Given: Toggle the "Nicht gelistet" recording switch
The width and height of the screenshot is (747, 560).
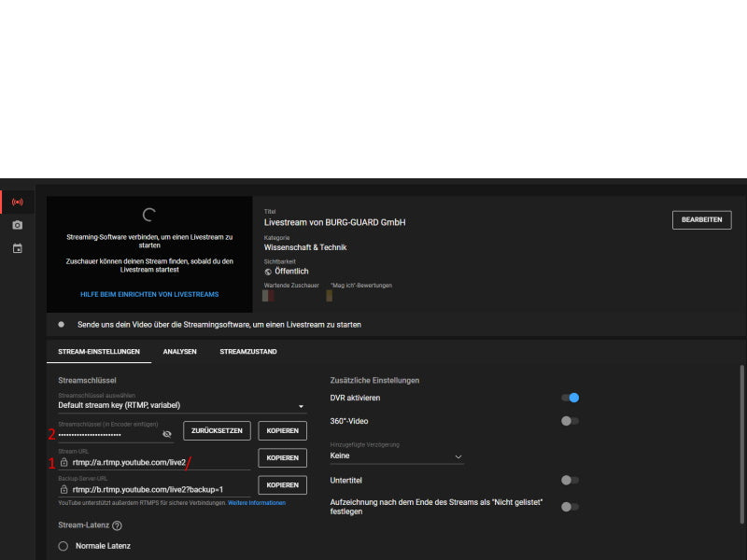Looking at the screenshot, I should 570,507.
